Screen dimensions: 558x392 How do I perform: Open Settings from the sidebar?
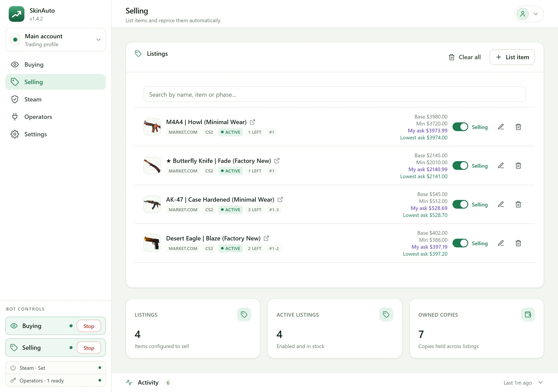pos(55,134)
